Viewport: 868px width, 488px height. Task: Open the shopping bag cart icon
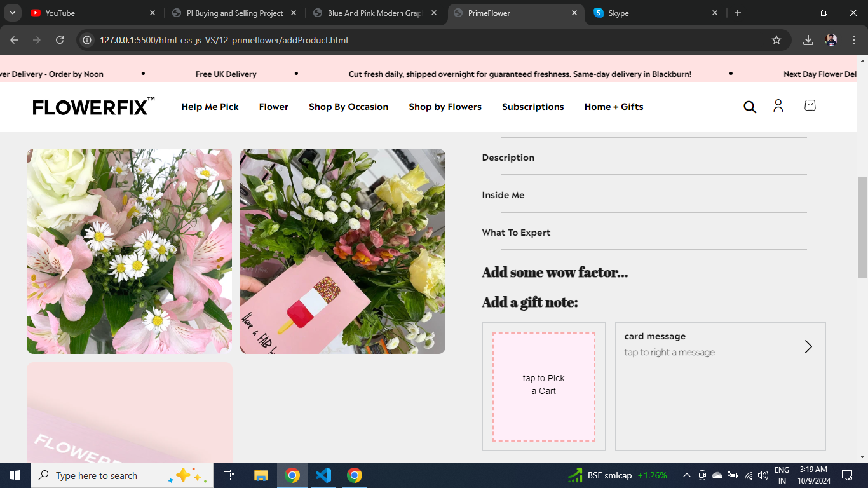810,105
